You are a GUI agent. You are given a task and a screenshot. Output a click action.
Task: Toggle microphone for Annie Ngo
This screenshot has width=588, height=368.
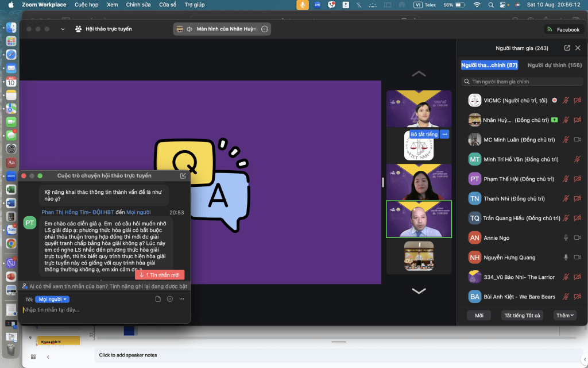tap(566, 237)
